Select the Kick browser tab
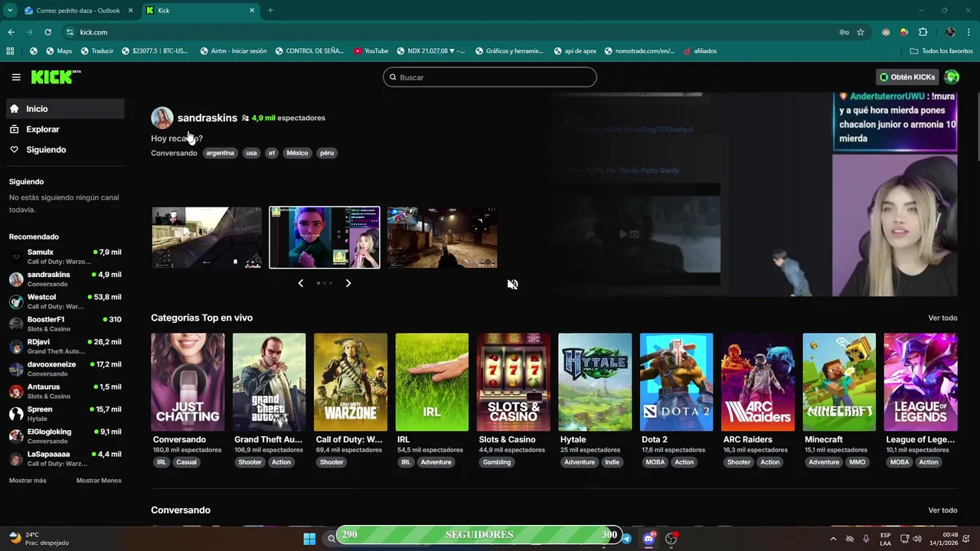This screenshot has height=551, width=980. (x=201, y=11)
